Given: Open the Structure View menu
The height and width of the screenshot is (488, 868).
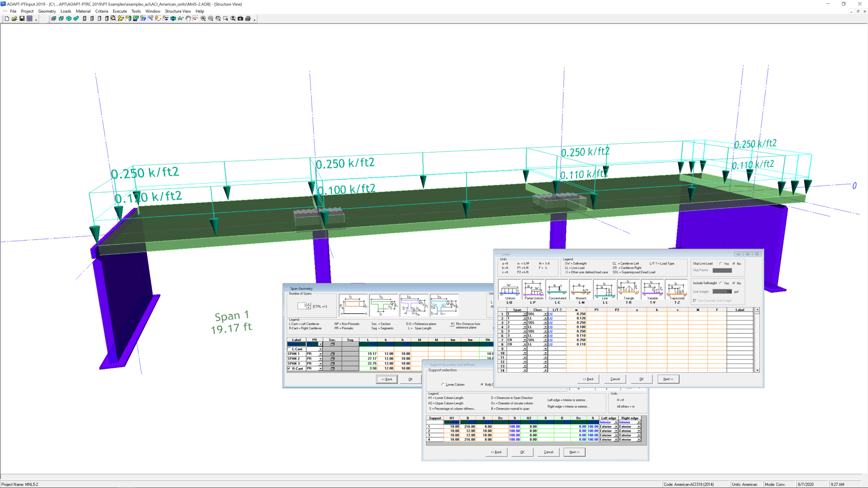Looking at the screenshot, I should point(178,11).
